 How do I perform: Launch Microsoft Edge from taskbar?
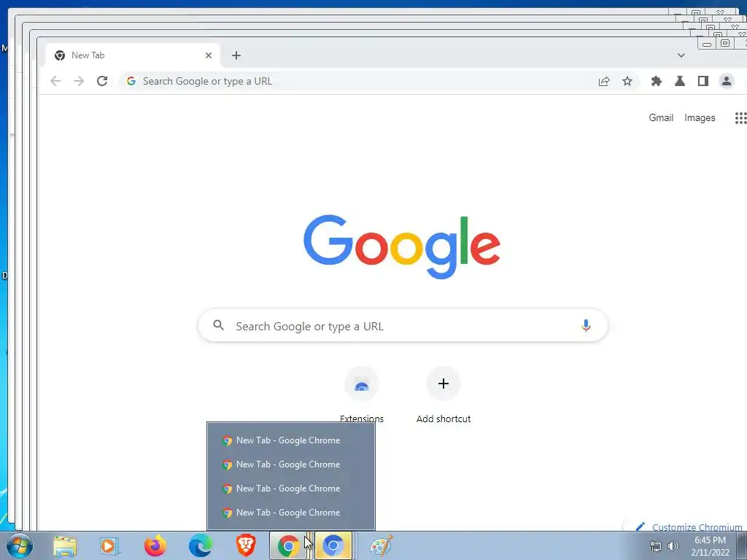[x=200, y=545]
